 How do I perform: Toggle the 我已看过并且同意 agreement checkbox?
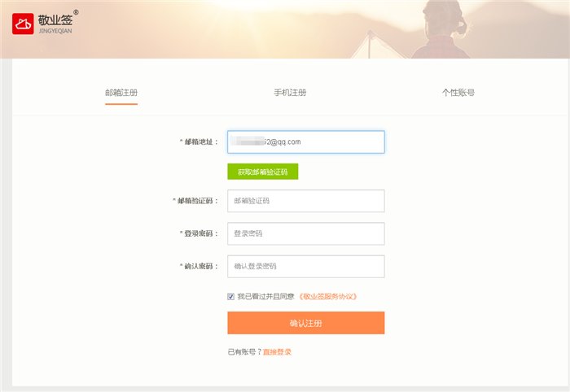click(231, 297)
